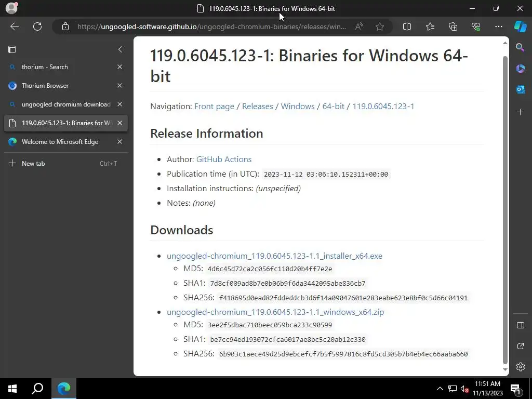Image resolution: width=532 pixels, height=399 pixels.
Task: Open a New tab
Action: coord(66,163)
